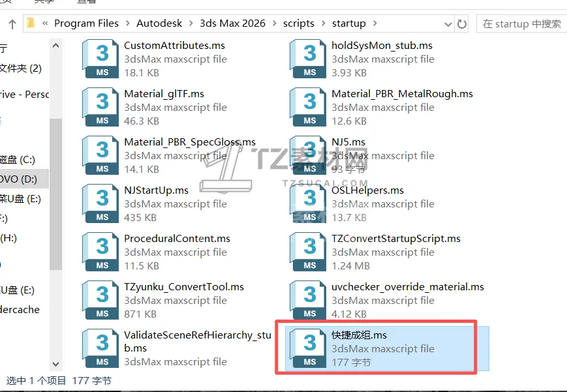Click the 快捷成组.ms filename
This screenshot has height=392, width=567.
click(x=359, y=335)
